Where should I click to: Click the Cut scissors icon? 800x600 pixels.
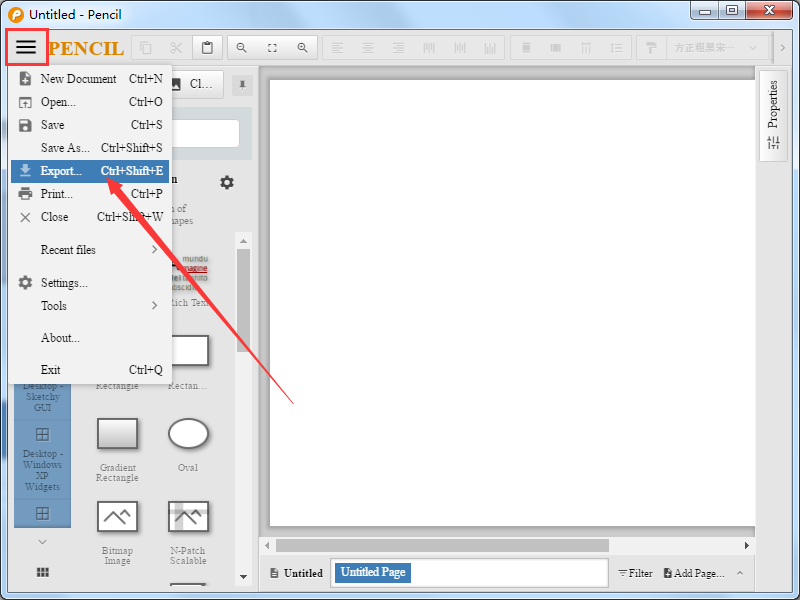(x=176, y=48)
